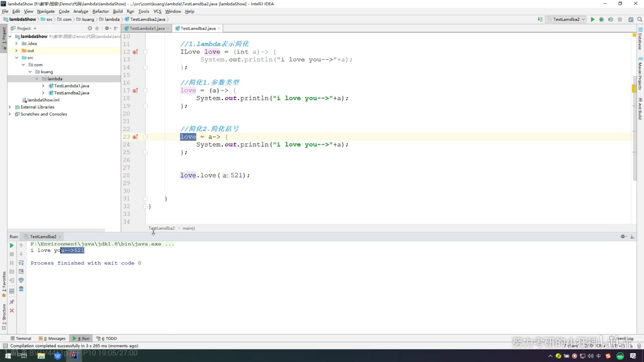Clear all console output trash icon

[x=21, y=289]
